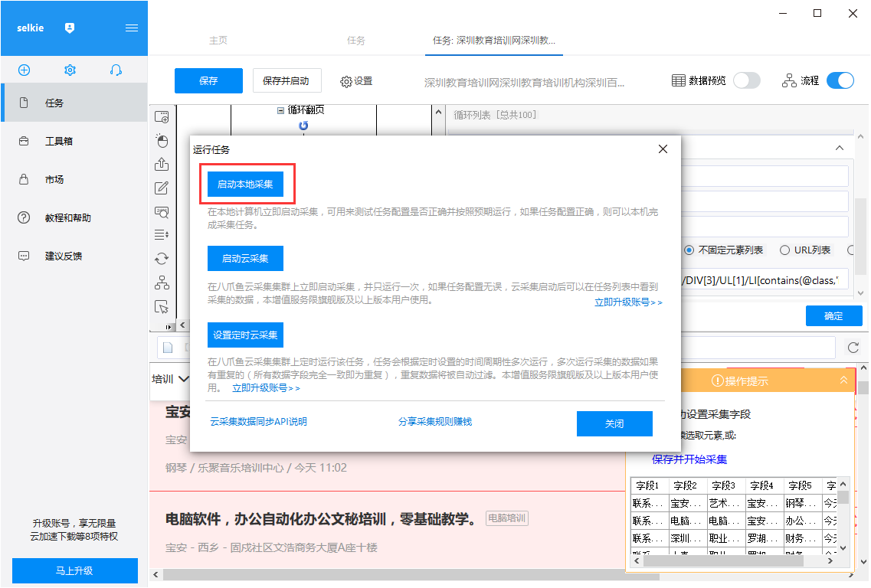Select the loop cycle tool icon
871x588 pixels.
coord(162,259)
